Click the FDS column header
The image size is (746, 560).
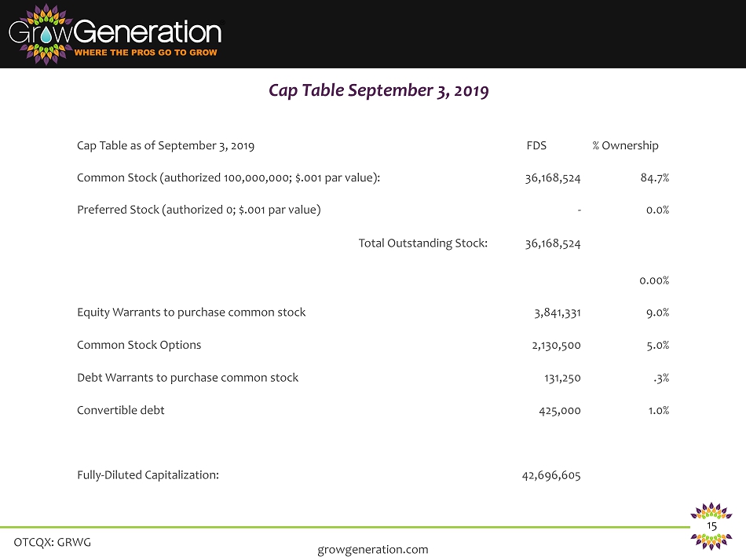tap(536, 145)
